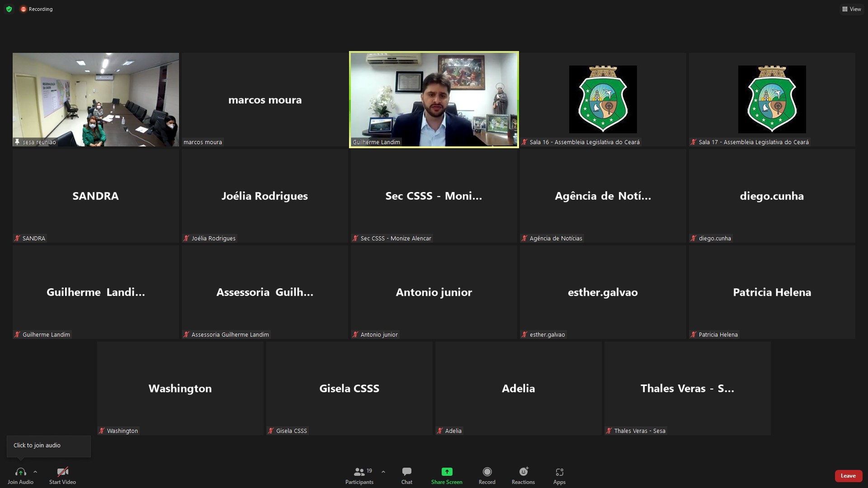Expand the audio options arrow
The width and height of the screenshot is (868, 488).
pyautogui.click(x=35, y=472)
